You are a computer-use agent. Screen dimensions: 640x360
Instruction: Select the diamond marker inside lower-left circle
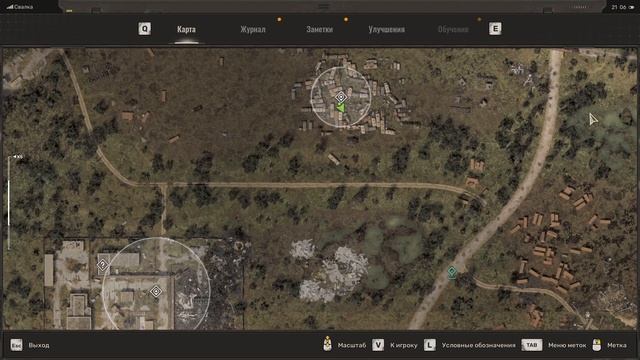(x=156, y=291)
